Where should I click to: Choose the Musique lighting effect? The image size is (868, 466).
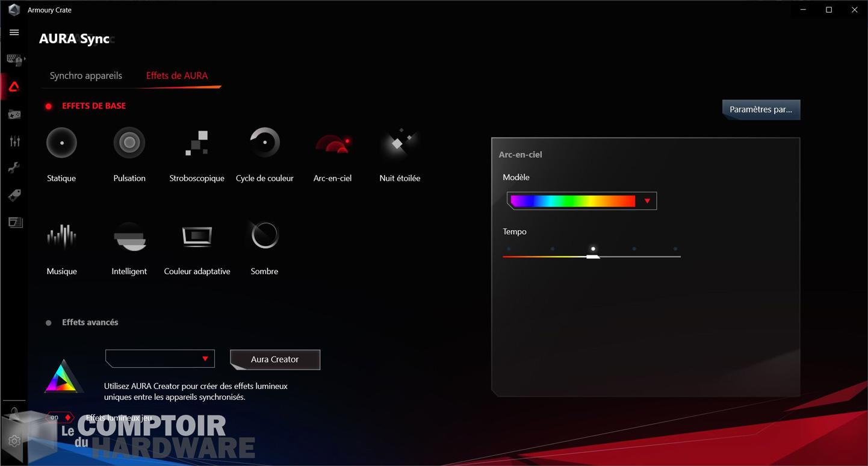(61, 236)
